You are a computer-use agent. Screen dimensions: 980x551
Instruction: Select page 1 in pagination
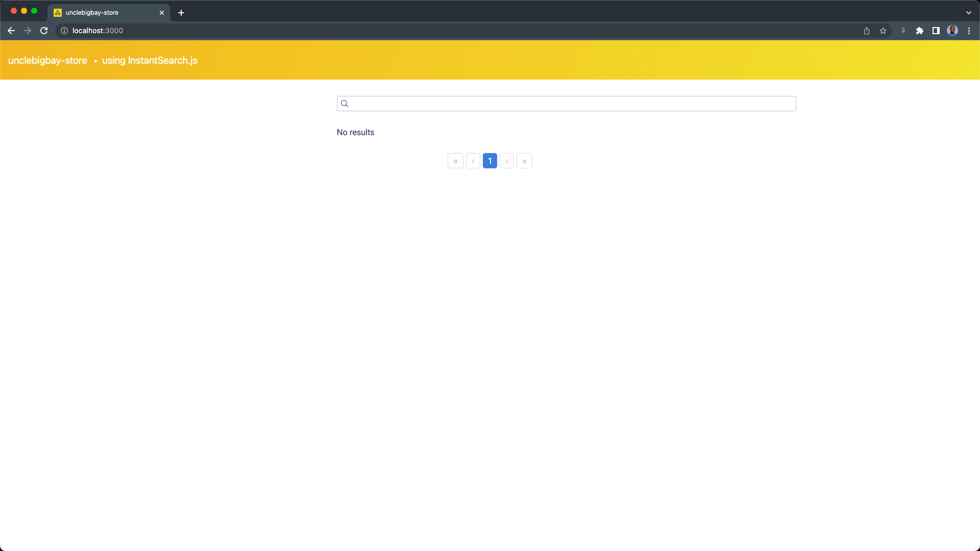(x=490, y=161)
